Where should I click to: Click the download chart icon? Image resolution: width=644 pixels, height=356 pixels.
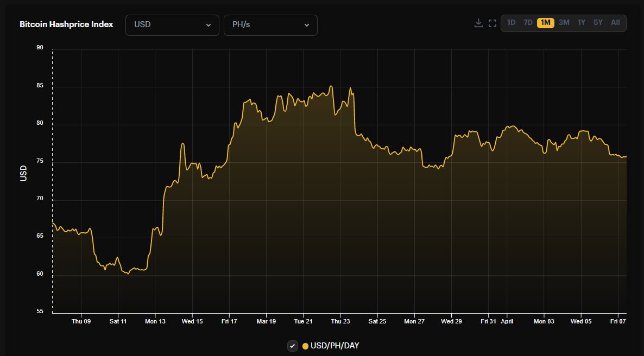click(x=478, y=23)
